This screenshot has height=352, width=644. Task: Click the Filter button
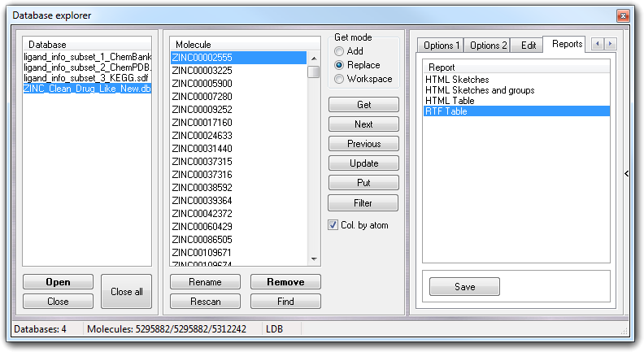(363, 202)
